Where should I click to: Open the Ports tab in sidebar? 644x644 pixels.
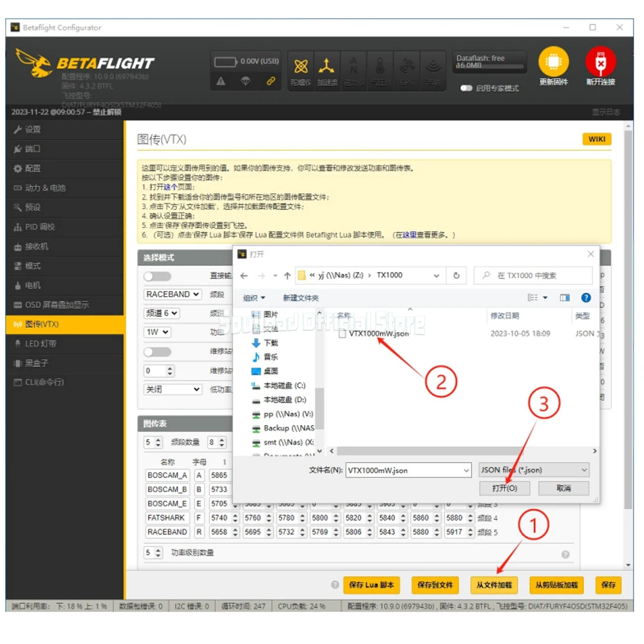click(64, 149)
